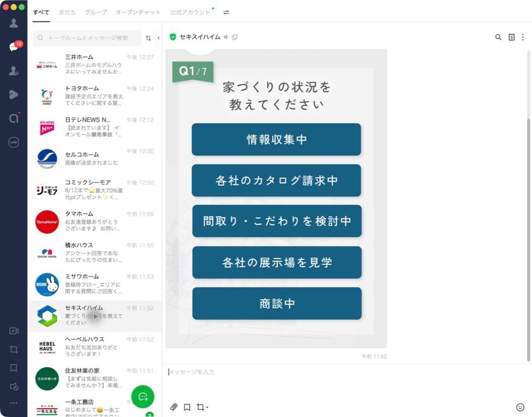Open chat in separate window icon
Image resolution: width=532 pixels, height=417 pixels.
[235, 37]
